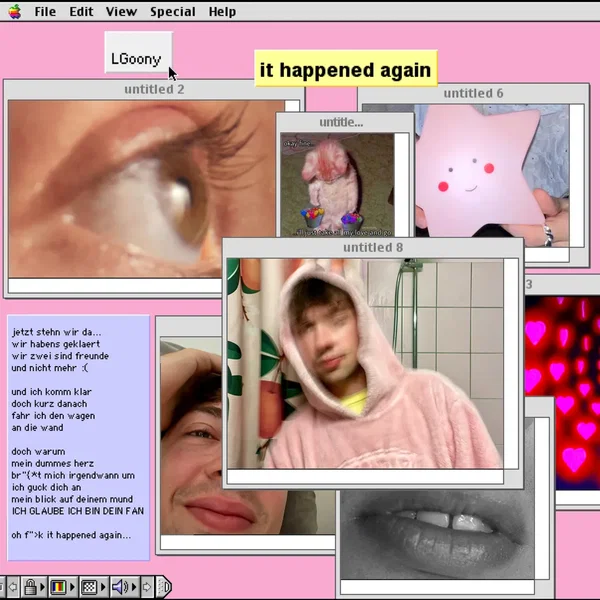Expand the color depth module dropdown arrow
600x600 pixels.
click(72, 587)
